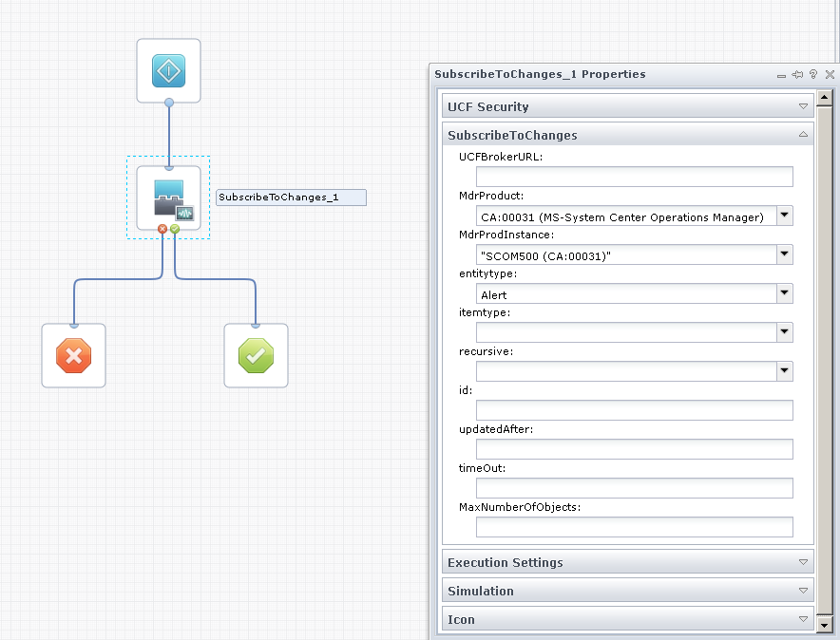Open the entitytype dropdown showing Alert
This screenshot has width=840, height=640.
[785, 292]
